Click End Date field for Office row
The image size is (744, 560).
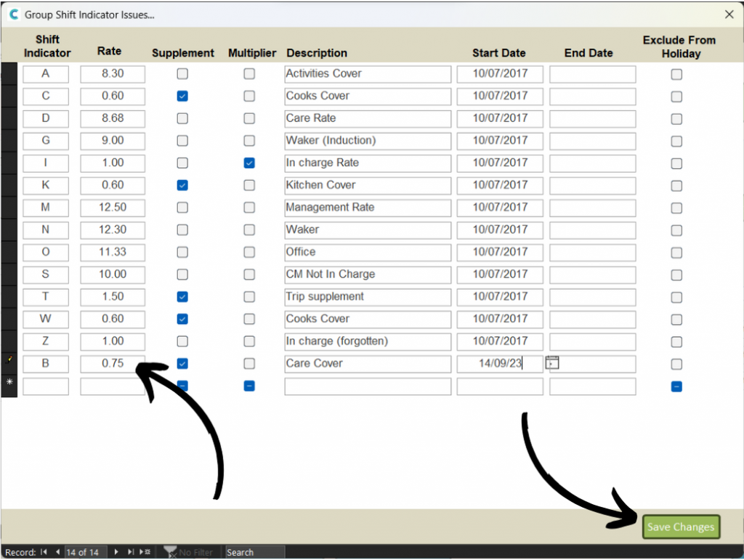tap(593, 252)
